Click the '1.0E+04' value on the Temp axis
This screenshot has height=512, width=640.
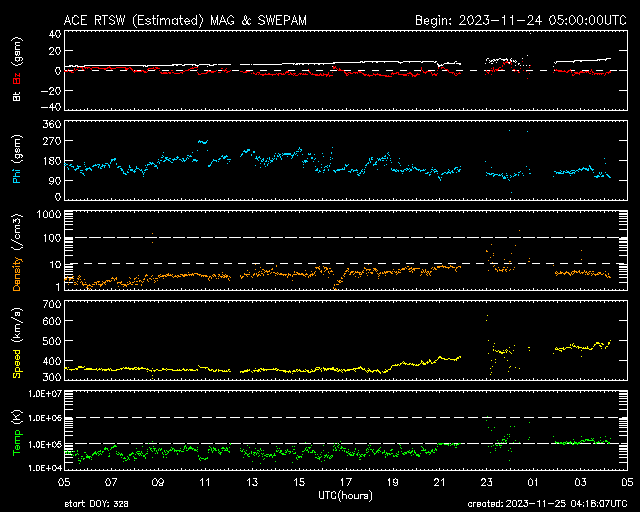[x=45, y=468]
